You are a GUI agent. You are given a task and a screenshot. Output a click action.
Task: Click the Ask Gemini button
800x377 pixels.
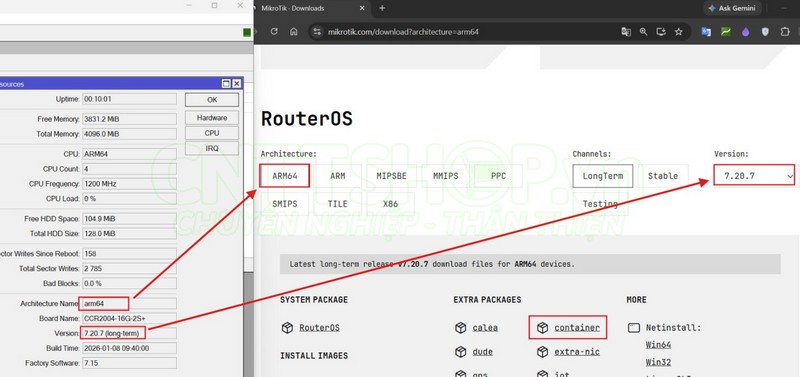click(734, 8)
